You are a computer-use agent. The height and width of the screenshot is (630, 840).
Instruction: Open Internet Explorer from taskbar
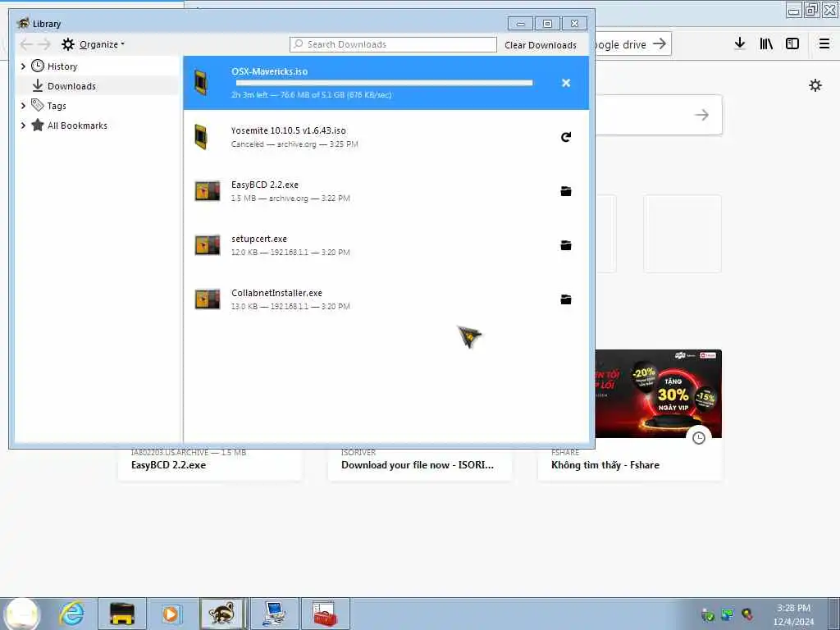(72, 614)
